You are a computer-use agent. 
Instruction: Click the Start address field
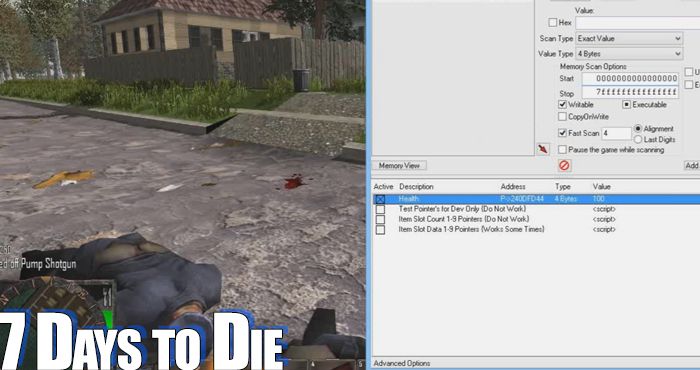tap(630, 79)
